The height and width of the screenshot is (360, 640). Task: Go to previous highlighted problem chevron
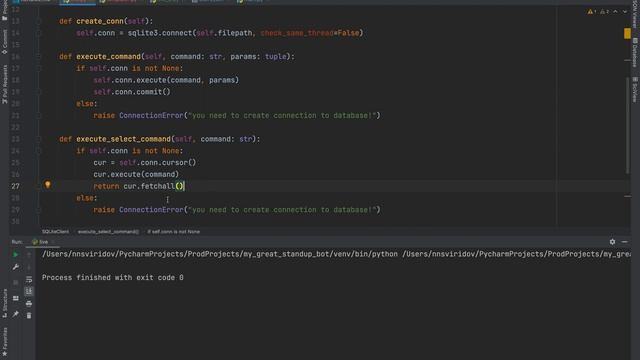point(615,12)
